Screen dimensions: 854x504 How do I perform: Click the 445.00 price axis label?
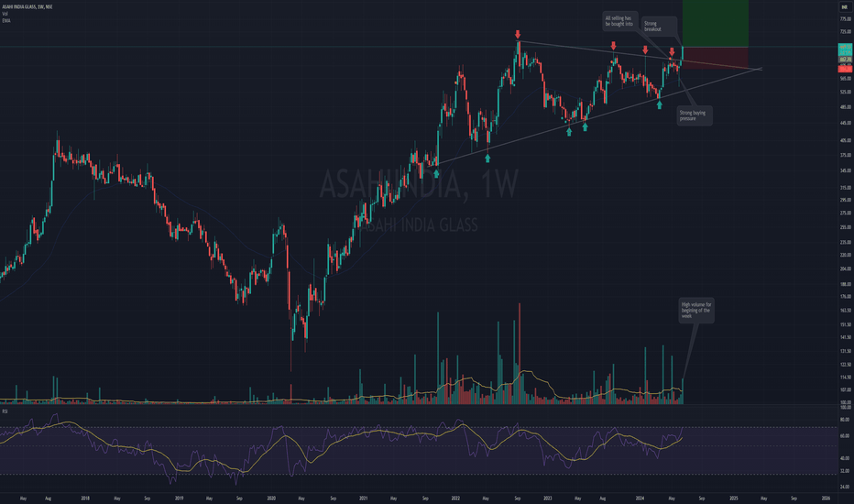coord(845,123)
